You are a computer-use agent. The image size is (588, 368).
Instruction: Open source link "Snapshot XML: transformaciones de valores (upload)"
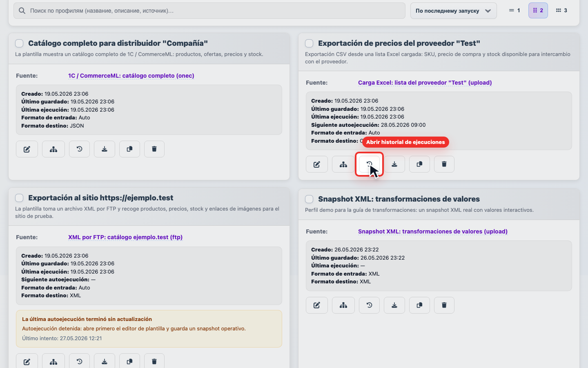pyautogui.click(x=433, y=231)
